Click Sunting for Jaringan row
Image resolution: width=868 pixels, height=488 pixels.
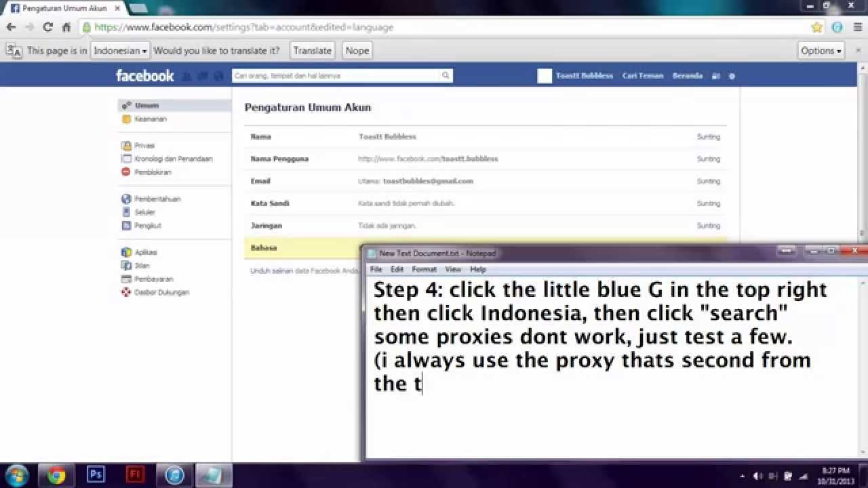[709, 225]
